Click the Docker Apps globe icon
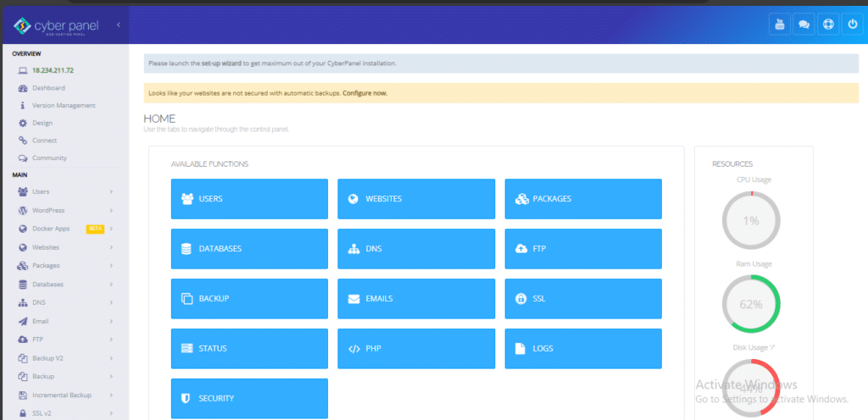This screenshot has height=420, width=868. (23, 229)
